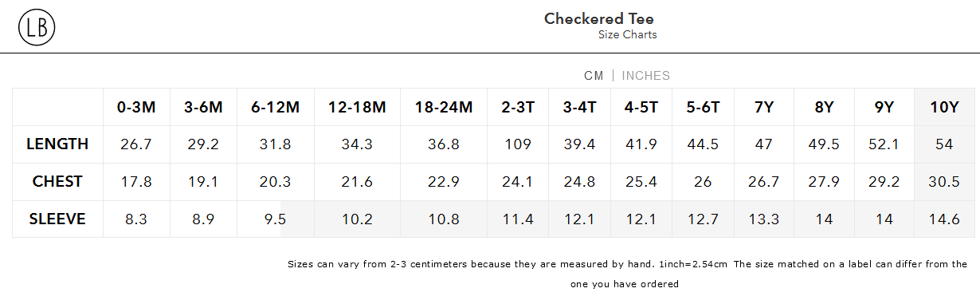This screenshot has width=980, height=304.
Task: Select the 7Y size column header
Action: coord(764,107)
